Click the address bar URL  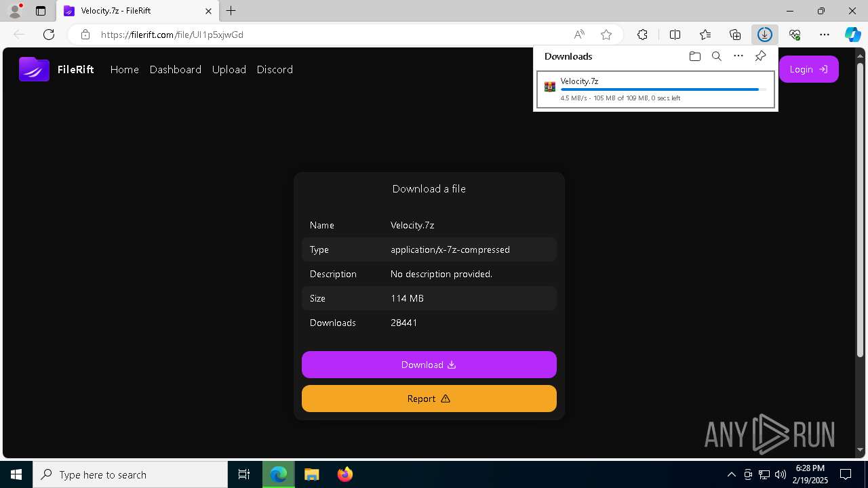172,35
